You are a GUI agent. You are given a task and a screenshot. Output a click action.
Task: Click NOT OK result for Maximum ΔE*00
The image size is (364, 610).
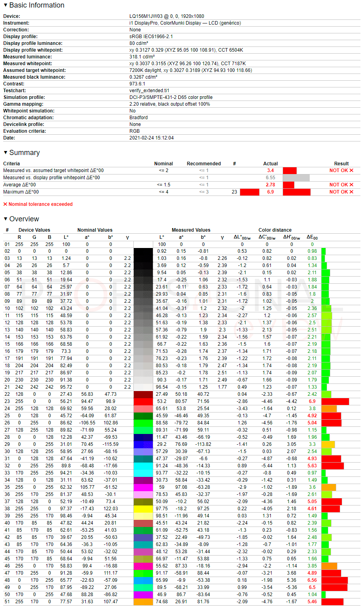(x=341, y=192)
